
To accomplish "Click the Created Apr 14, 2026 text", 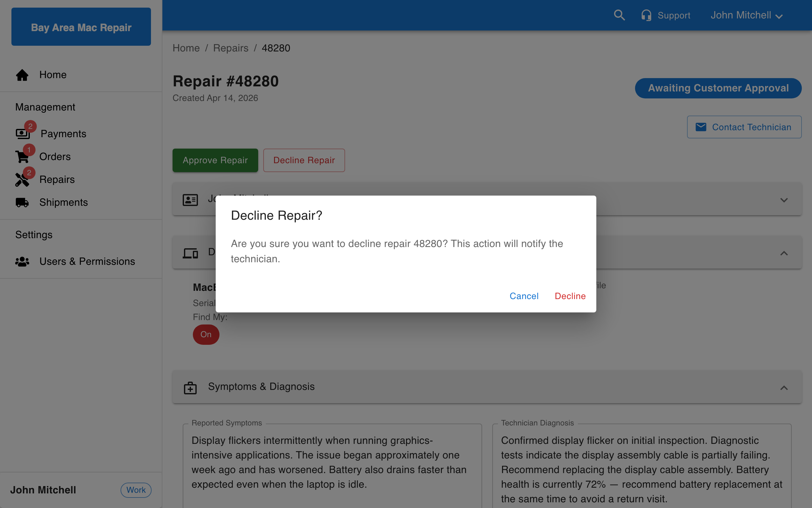I will (215, 98).
